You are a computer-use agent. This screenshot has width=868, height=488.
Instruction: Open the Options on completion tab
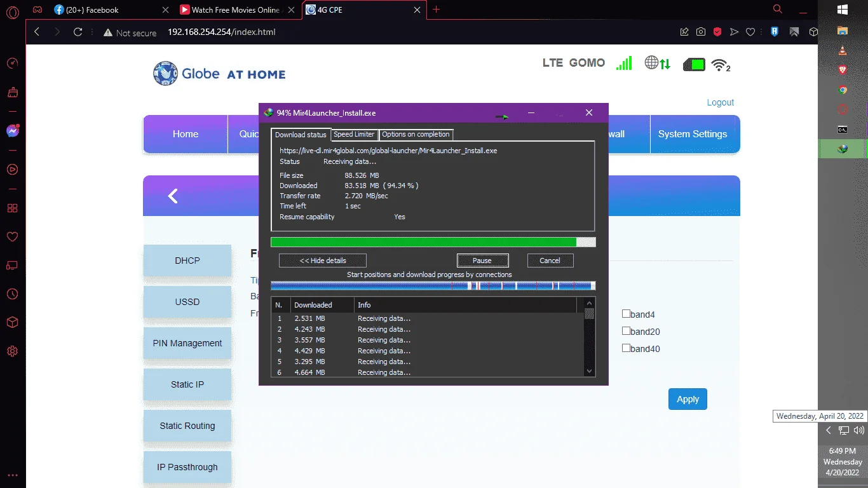416,134
